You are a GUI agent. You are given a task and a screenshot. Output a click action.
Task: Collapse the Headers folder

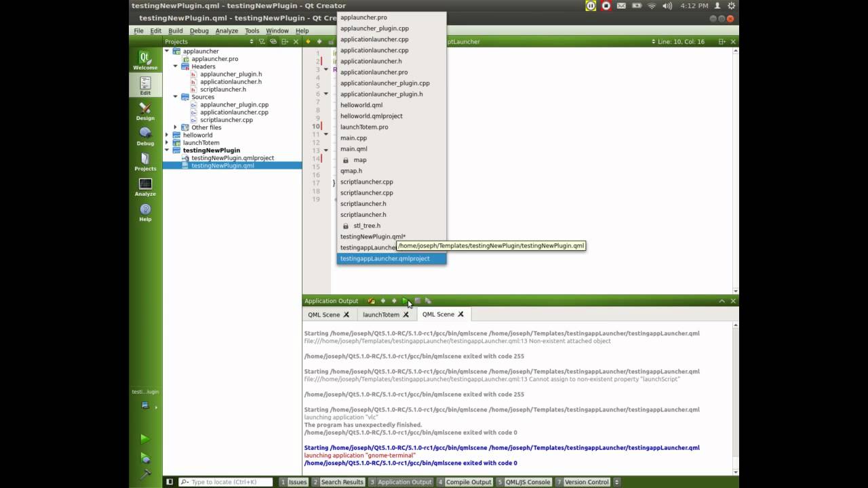pos(176,66)
